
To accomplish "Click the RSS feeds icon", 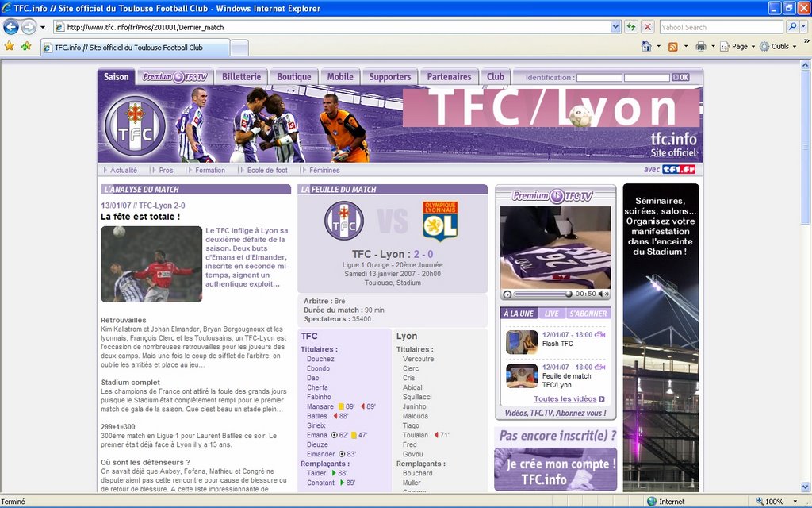I will tap(672, 47).
